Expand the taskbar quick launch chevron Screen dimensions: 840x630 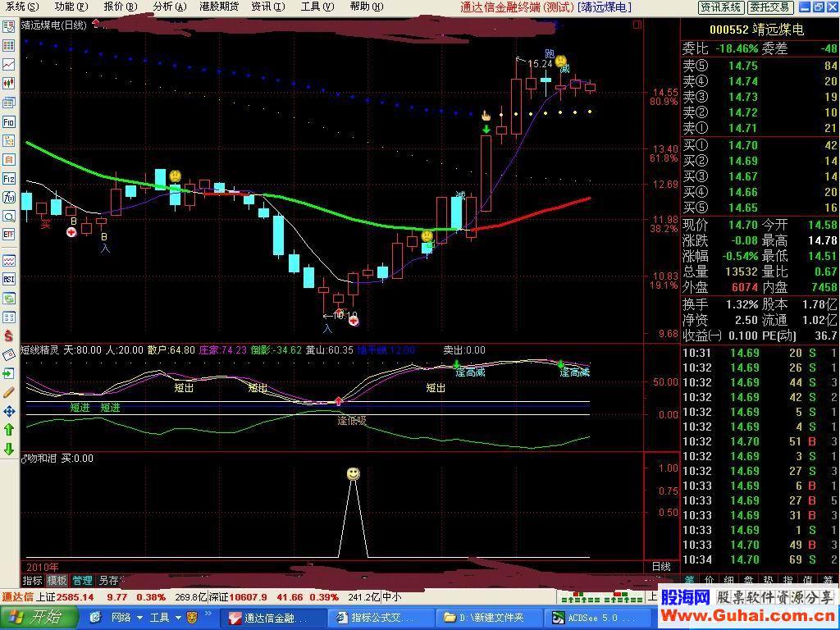coord(208,614)
